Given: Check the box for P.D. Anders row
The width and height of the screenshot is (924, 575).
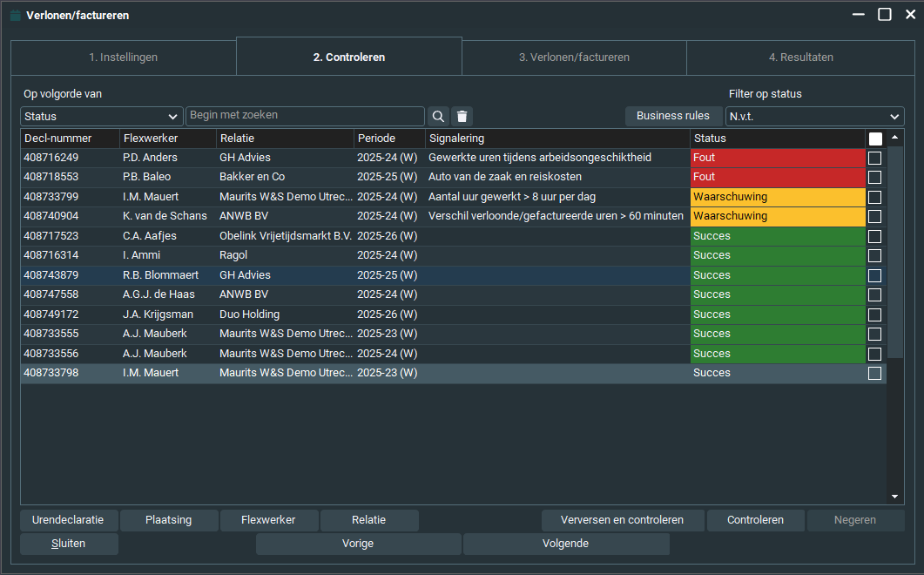Looking at the screenshot, I should [x=875, y=158].
